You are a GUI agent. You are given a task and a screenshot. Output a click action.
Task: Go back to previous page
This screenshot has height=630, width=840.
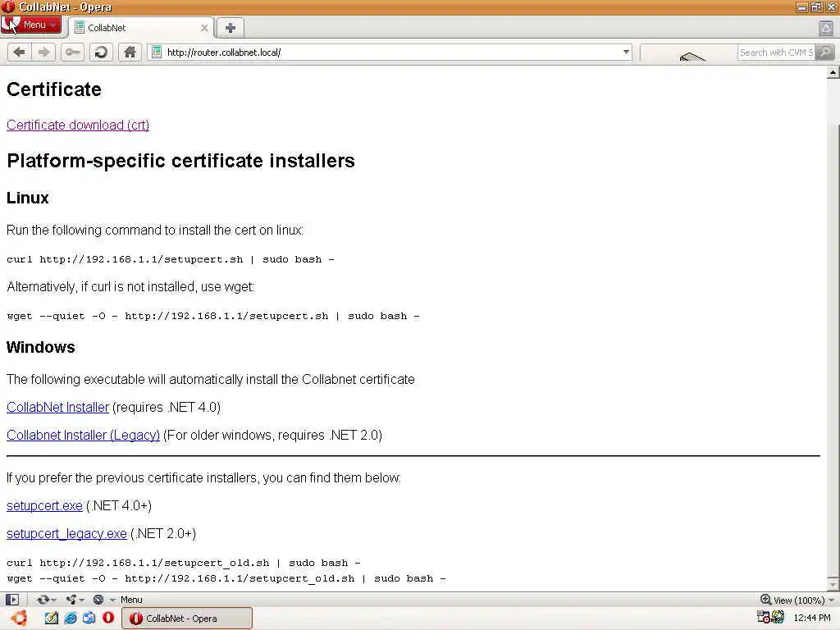click(x=20, y=52)
